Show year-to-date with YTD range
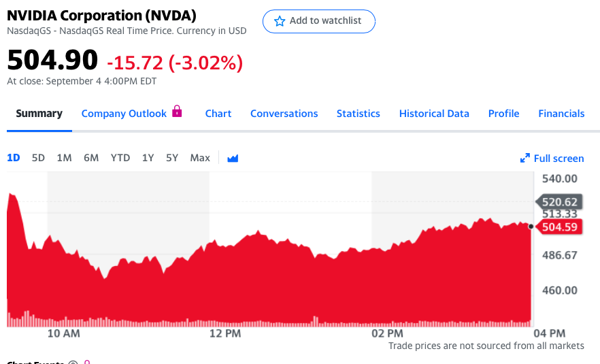 (120, 158)
